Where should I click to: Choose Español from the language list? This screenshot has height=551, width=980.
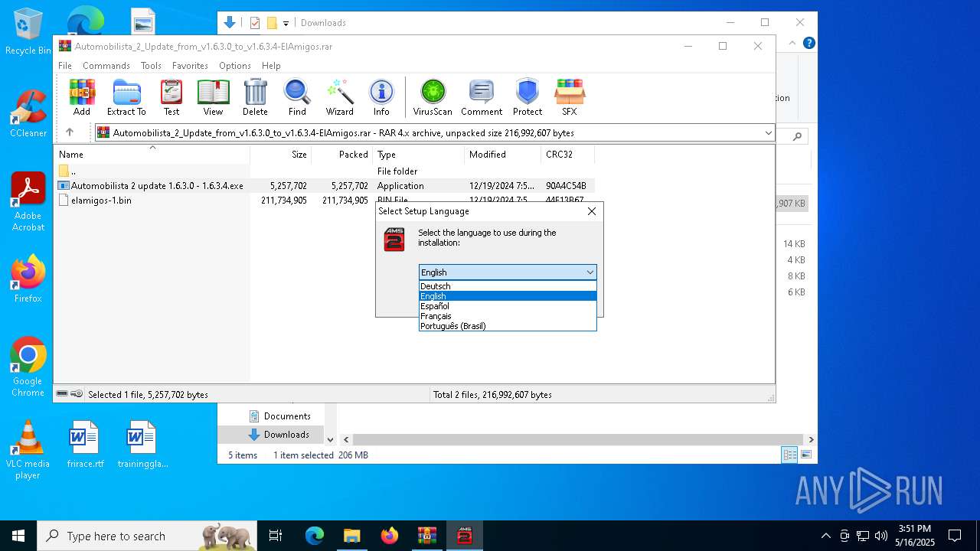508,306
